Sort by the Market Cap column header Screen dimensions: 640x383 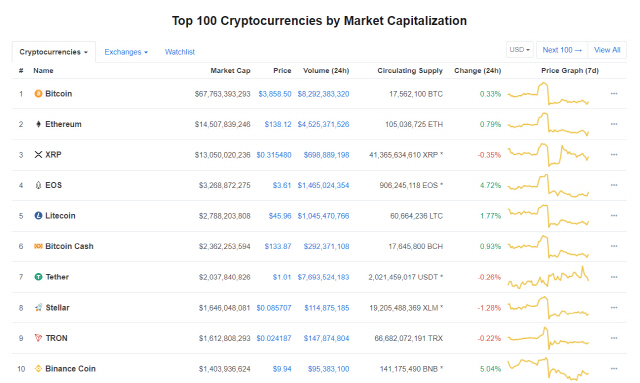230,71
